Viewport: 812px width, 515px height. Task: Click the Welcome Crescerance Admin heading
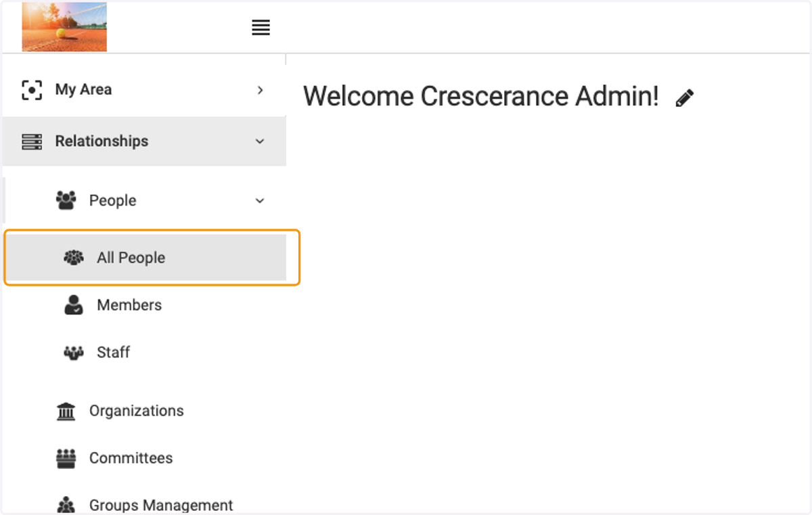click(x=481, y=97)
